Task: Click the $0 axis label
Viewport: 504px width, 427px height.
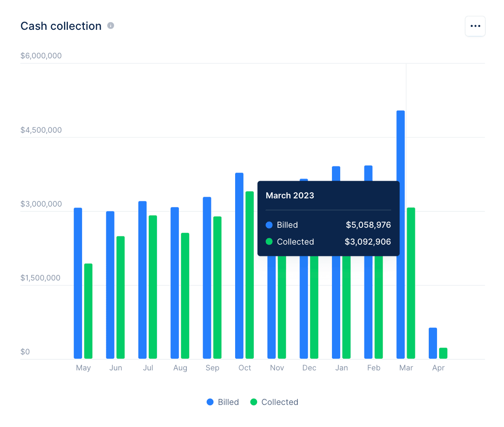Action: coord(25,352)
